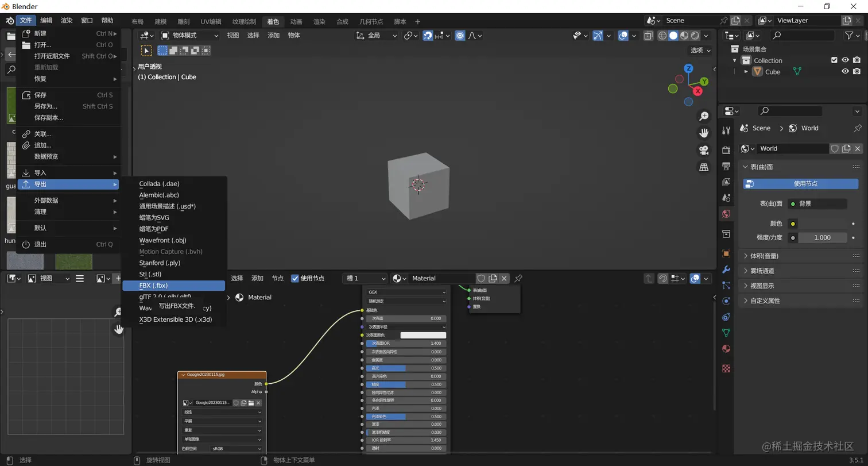Screen dimensions: 868x466
Task: Expand the Cube item in outliner
Action: (746, 72)
